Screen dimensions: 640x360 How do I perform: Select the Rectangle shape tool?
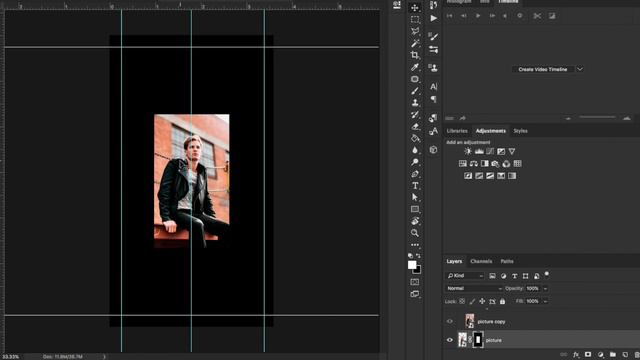tap(415, 209)
